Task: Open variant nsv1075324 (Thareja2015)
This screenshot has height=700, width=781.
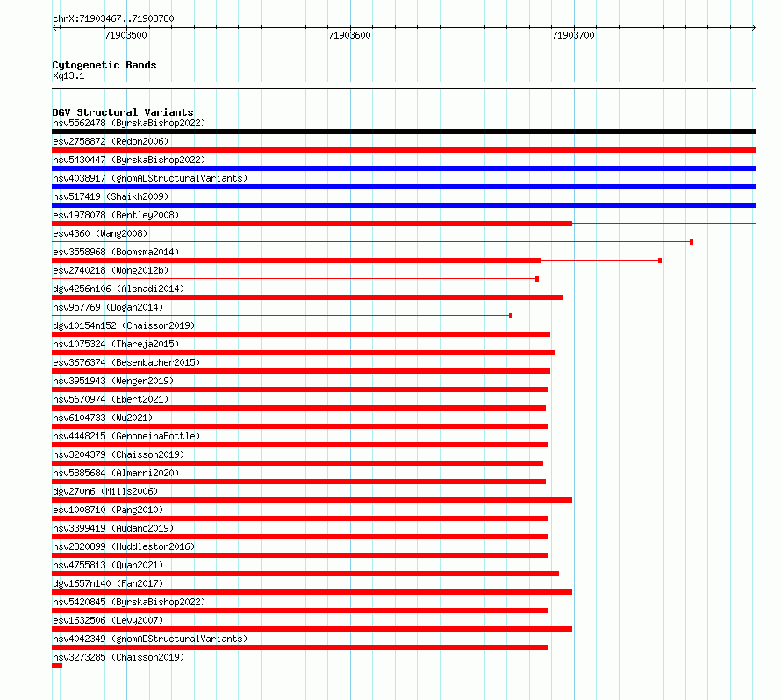Action: click(116, 344)
